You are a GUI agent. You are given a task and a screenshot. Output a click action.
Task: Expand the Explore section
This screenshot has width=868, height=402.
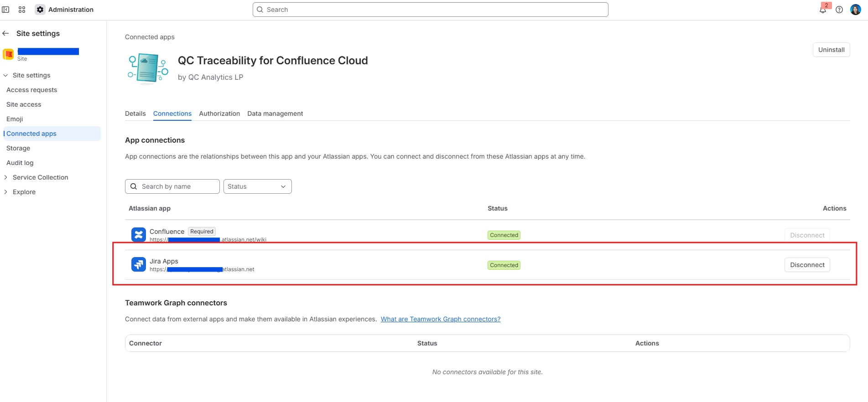click(x=5, y=192)
